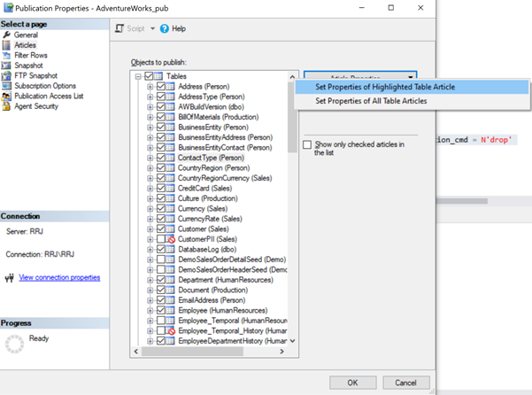Uncheck AddressType (Person) article
The height and width of the screenshot is (395, 532).
[161, 97]
